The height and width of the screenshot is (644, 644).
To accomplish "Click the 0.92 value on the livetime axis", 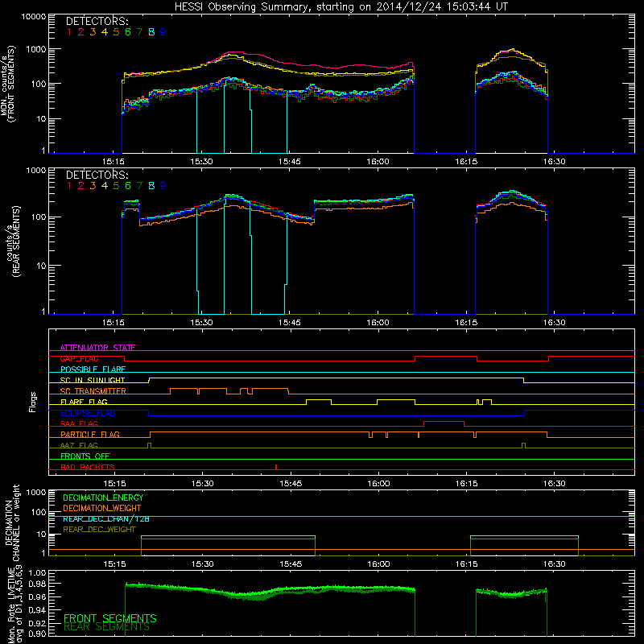I will click(x=36, y=623).
